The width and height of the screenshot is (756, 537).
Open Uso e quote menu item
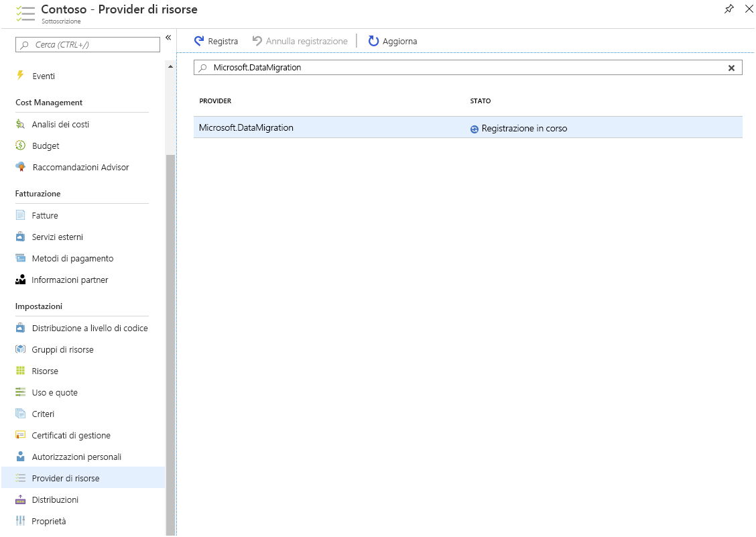pos(54,392)
